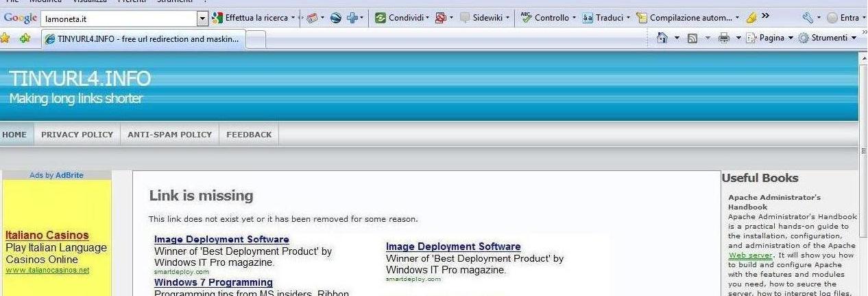Viewport: 868px width, 296px height.
Task: Expand the Print dropdown arrow
Action: [x=738, y=38]
